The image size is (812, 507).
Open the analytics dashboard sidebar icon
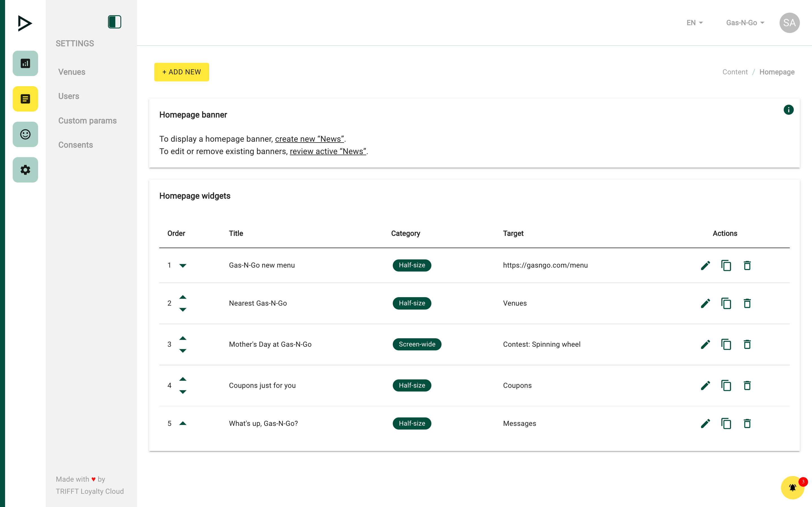[25, 63]
